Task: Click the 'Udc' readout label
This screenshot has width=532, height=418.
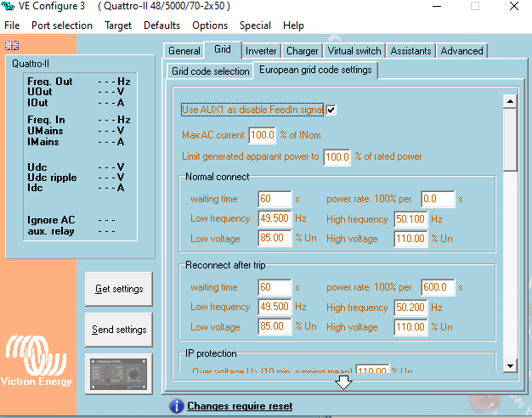Action: click(x=37, y=167)
